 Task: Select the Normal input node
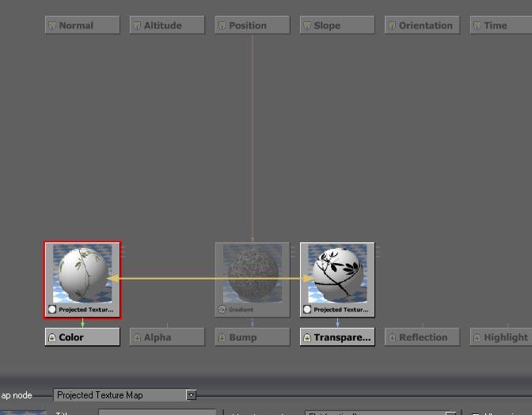tap(82, 25)
